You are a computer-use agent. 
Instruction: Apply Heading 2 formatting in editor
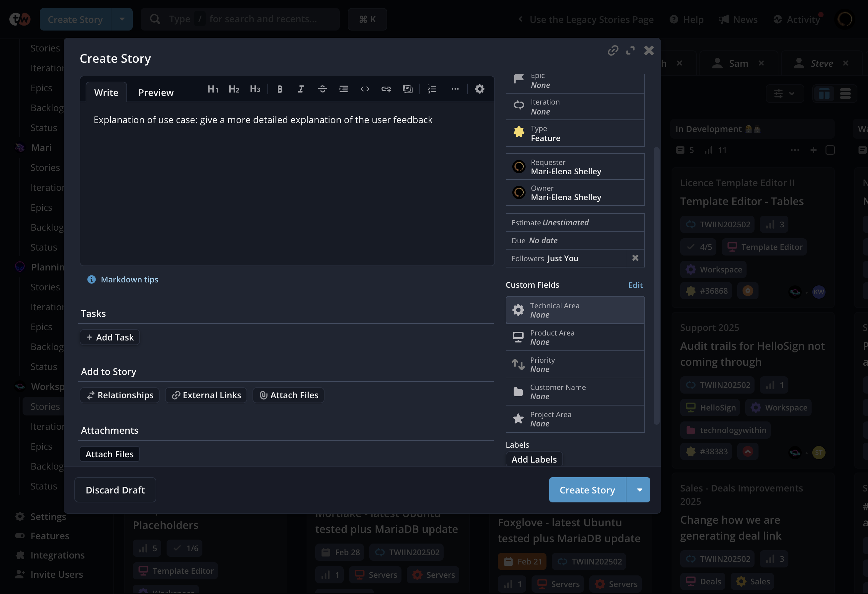(x=234, y=89)
